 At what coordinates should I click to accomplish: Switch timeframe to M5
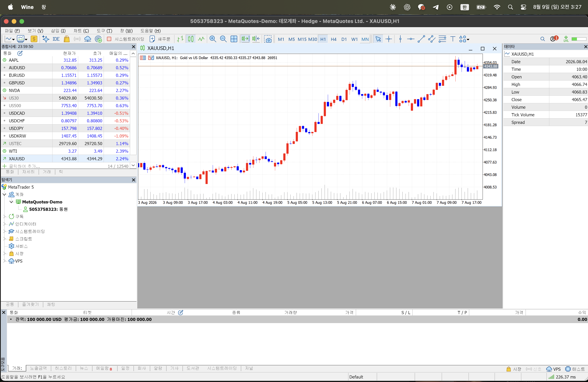(x=291, y=39)
